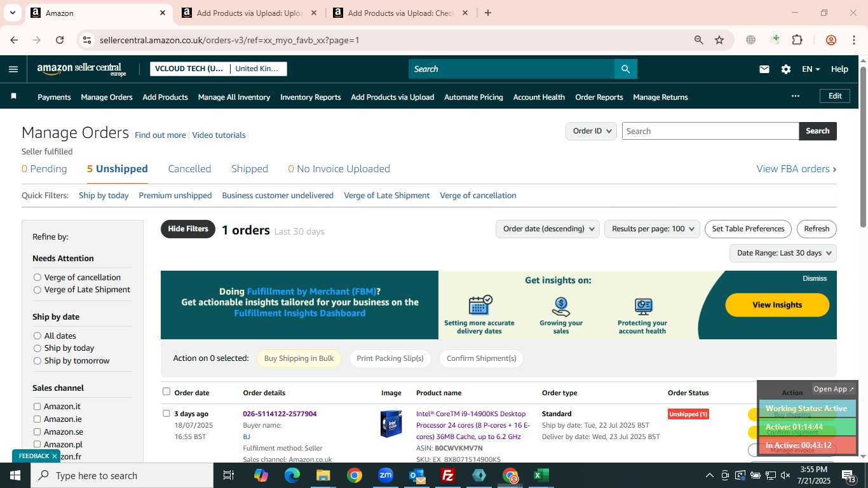
Task: Click the Set Table Preferences button
Action: 748,229
